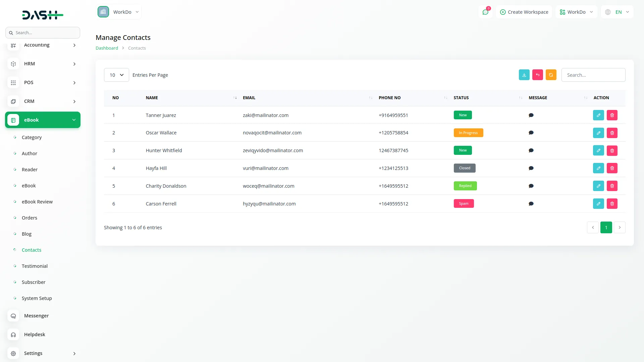
Task: Click the pink import icon button
Action: tap(537, 75)
